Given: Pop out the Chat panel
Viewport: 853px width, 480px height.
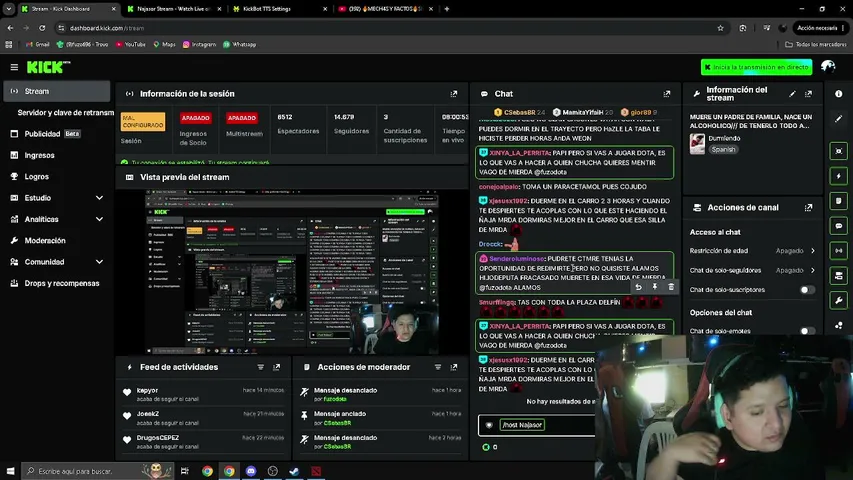Looking at the screenshot, I should point(666,94).
